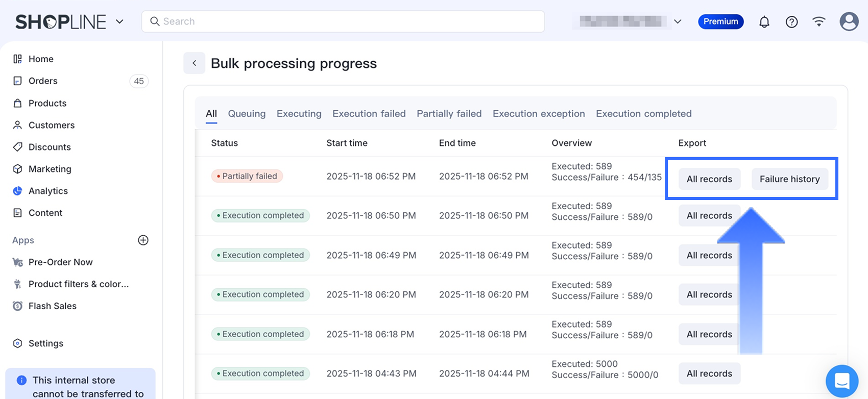The width and height of the screenshot is (868, 399).
Task: Switch to the Execution failed tab
Action: point(369,114)
